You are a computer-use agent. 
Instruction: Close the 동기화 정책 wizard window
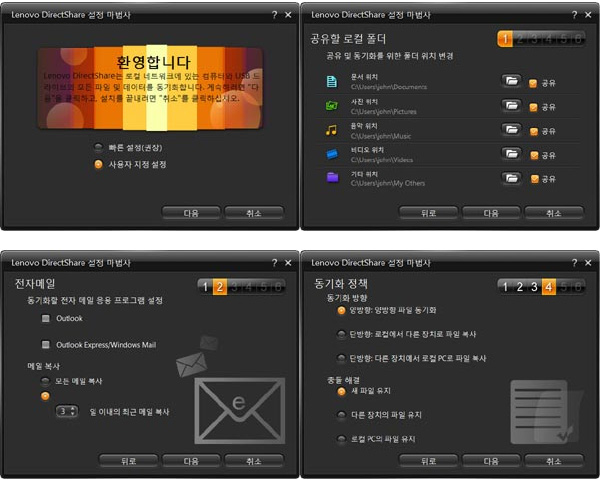pos(588,263)
